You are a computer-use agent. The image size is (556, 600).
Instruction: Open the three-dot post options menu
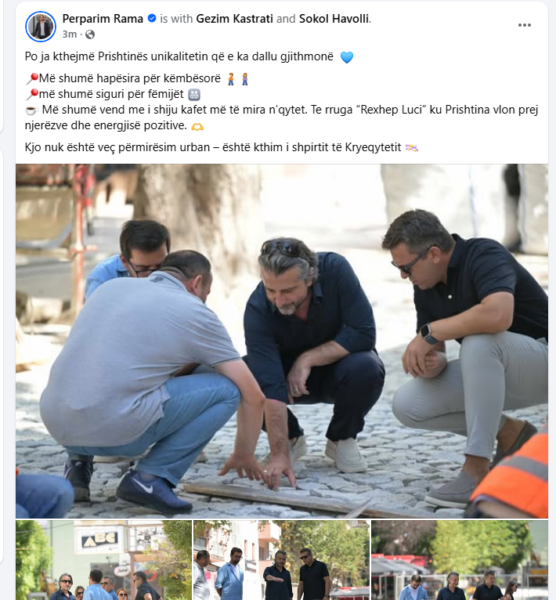point(524,25)
